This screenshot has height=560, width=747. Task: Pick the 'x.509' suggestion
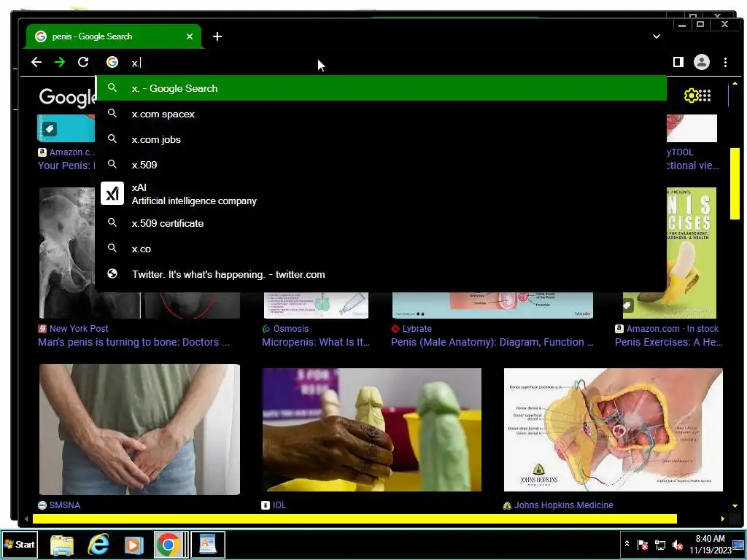tap(381, 165)
